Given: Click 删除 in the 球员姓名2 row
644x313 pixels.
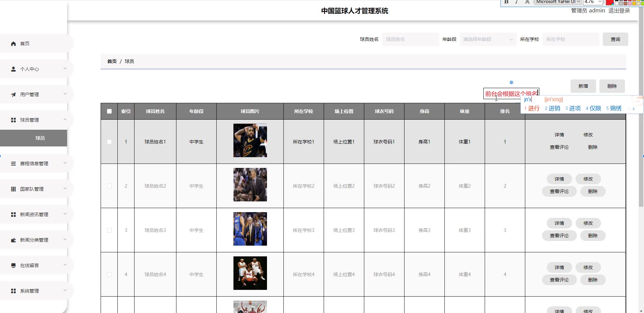Looking at the screenshot, I should coord(593,191).
